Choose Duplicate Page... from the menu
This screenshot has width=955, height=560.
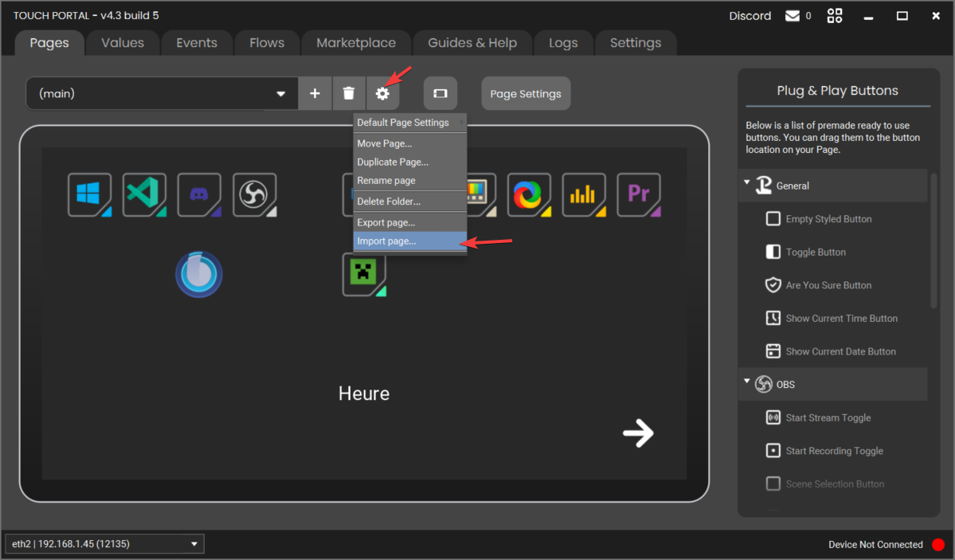[x=410, y=162]
